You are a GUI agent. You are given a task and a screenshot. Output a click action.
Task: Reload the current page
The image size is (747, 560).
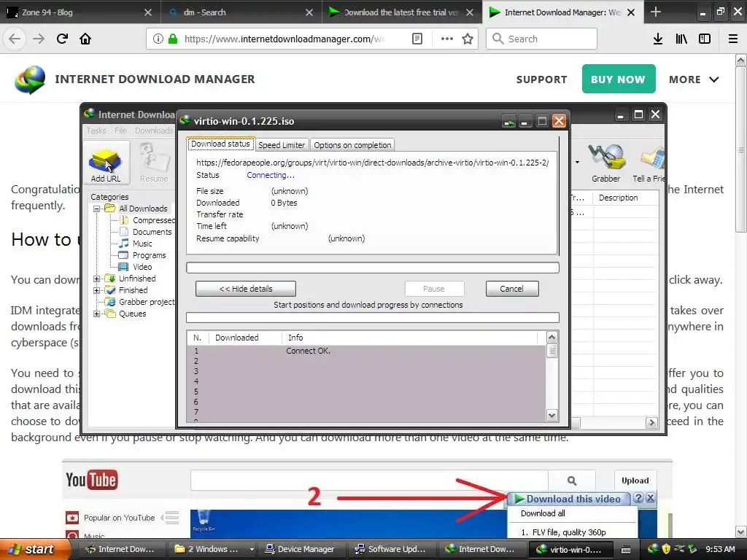click(62, 39)
